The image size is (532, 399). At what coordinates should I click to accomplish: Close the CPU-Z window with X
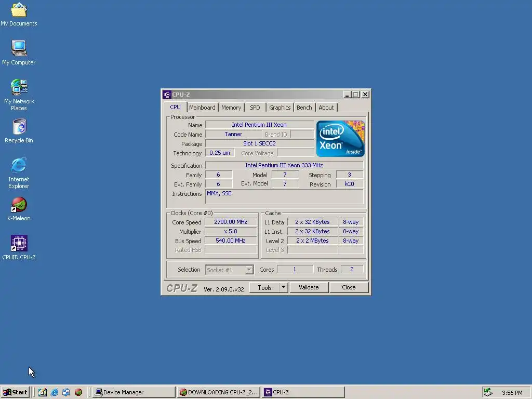coord(365,95)
